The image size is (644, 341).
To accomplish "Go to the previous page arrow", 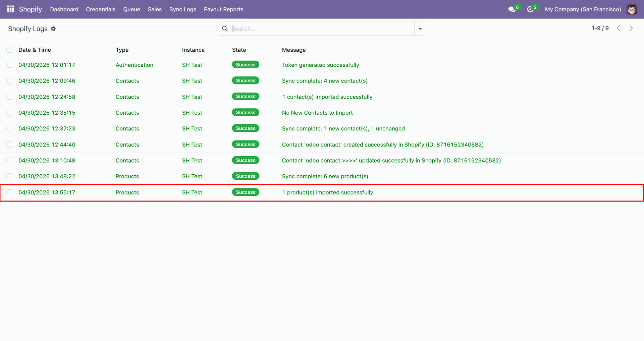I will (x=618, y=28).
